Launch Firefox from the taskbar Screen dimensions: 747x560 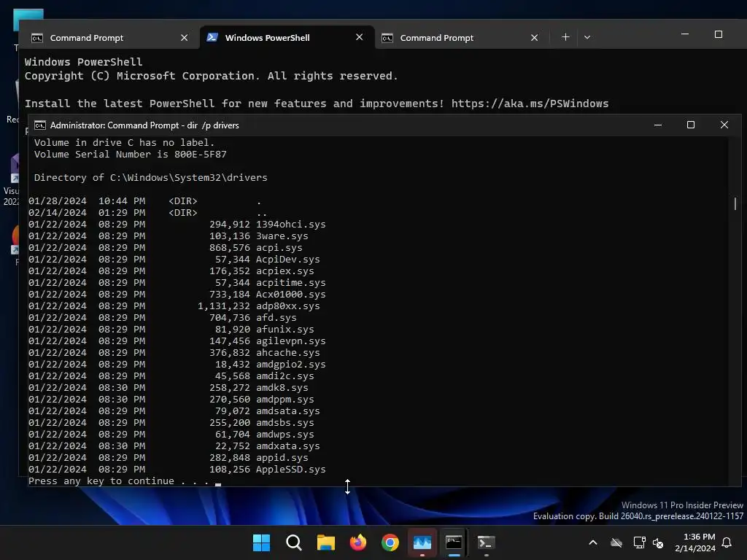click(357, 542)
